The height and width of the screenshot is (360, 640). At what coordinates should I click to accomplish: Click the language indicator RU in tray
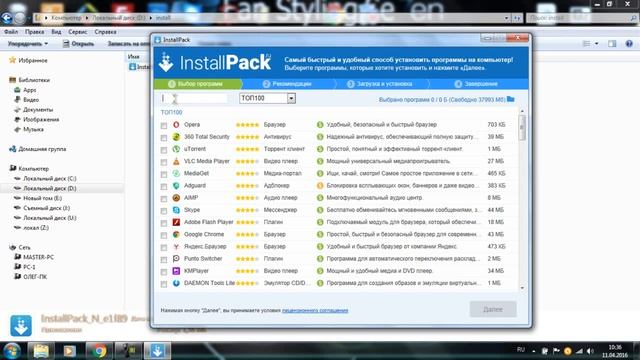coord(521,350)
